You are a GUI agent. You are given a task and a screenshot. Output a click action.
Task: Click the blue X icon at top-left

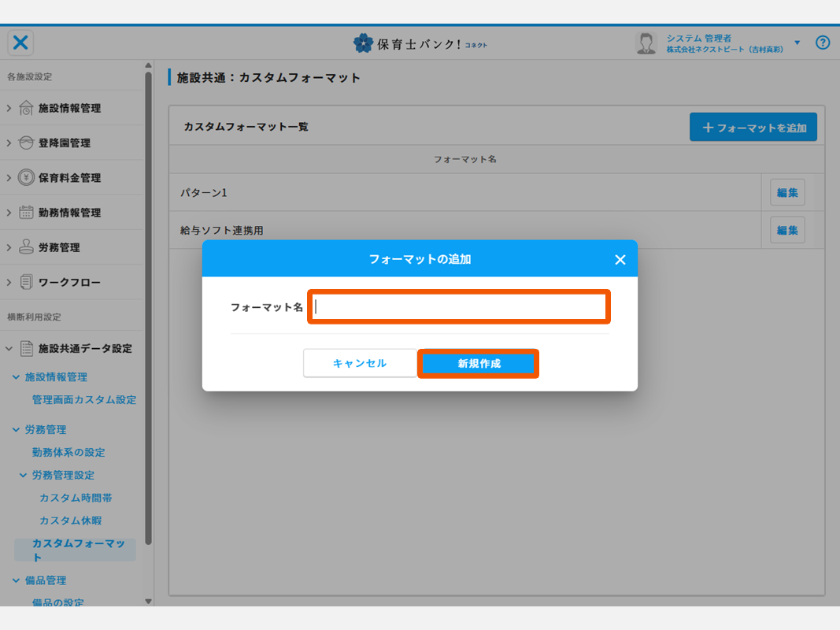20,43
